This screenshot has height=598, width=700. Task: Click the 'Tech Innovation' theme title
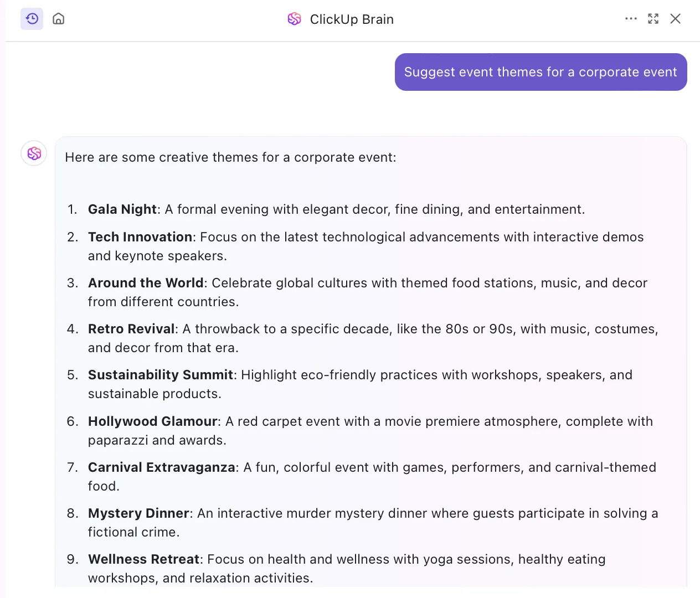point(140,237)
